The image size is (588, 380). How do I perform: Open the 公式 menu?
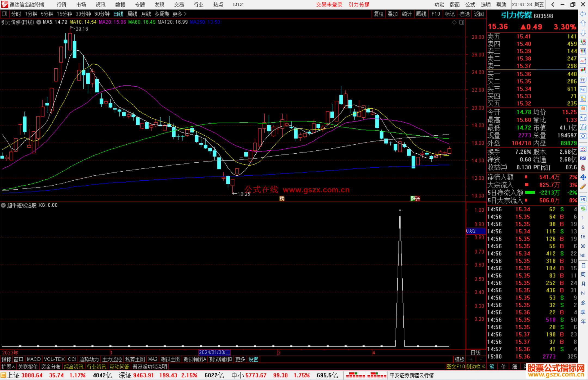point(470,4)
